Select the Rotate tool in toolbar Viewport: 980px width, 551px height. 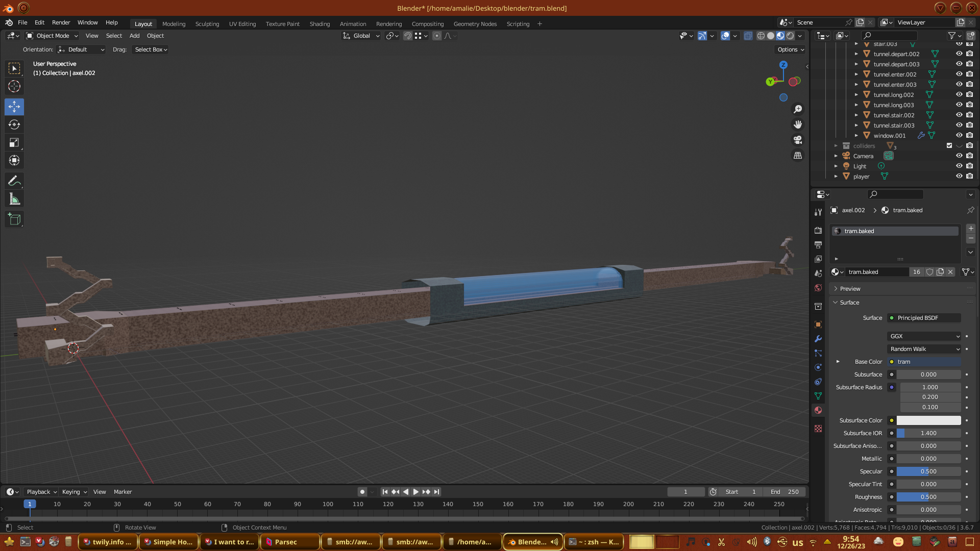(14, 125)
